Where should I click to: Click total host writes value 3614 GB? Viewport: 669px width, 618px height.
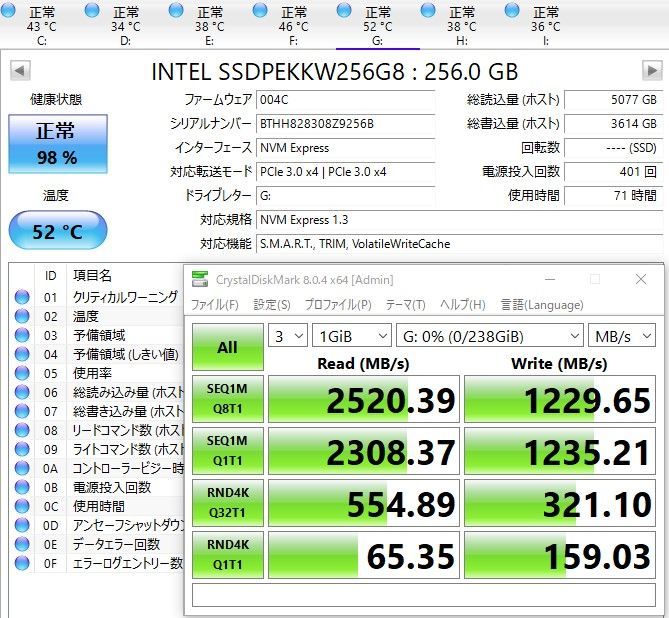tap(614, 124)
